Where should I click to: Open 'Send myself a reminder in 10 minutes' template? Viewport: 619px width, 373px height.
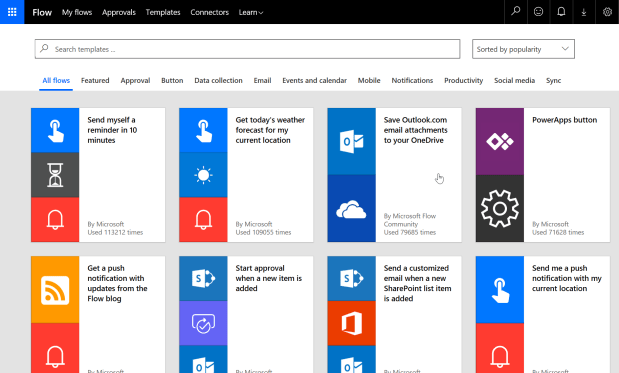tap(112, 130)
